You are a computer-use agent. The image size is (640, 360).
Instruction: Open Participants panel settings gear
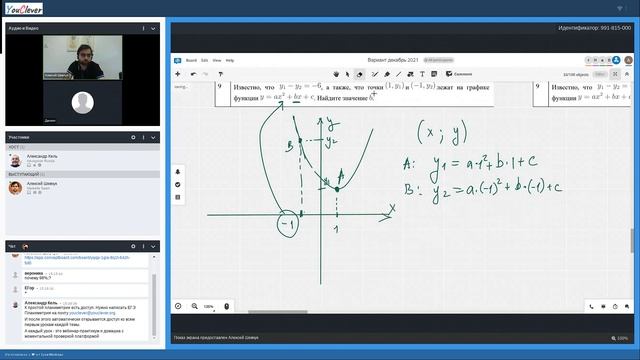[x=133, y=138]
